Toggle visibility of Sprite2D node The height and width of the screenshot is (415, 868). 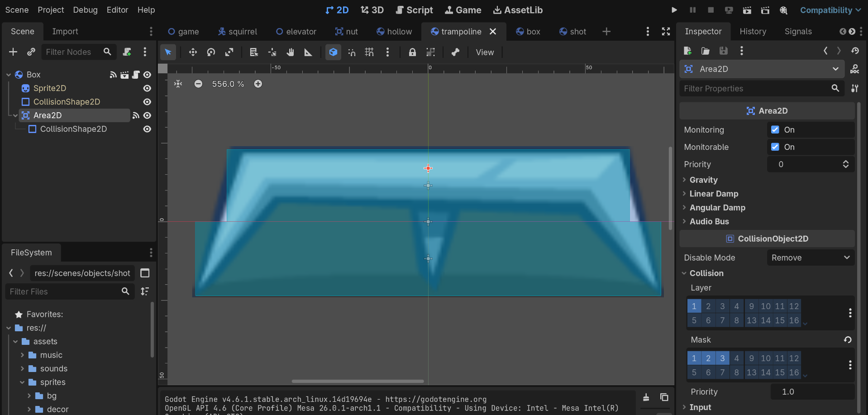[x=147, y=88]
